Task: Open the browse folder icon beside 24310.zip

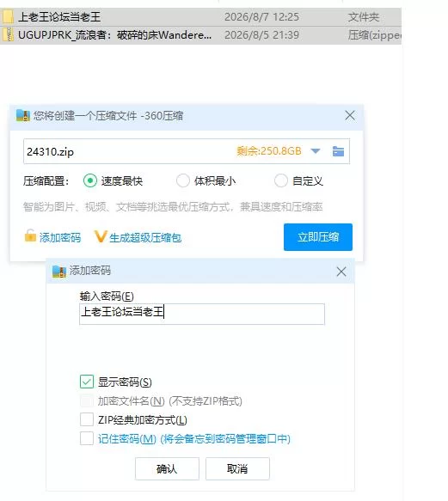Action: pyautogui.click(x=338, y=151)
